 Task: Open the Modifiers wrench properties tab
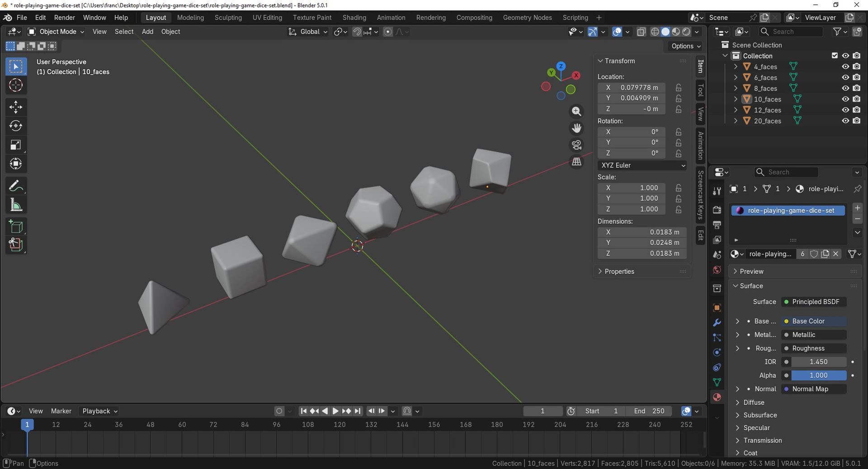pyautogui.click(x=717, y=323)
